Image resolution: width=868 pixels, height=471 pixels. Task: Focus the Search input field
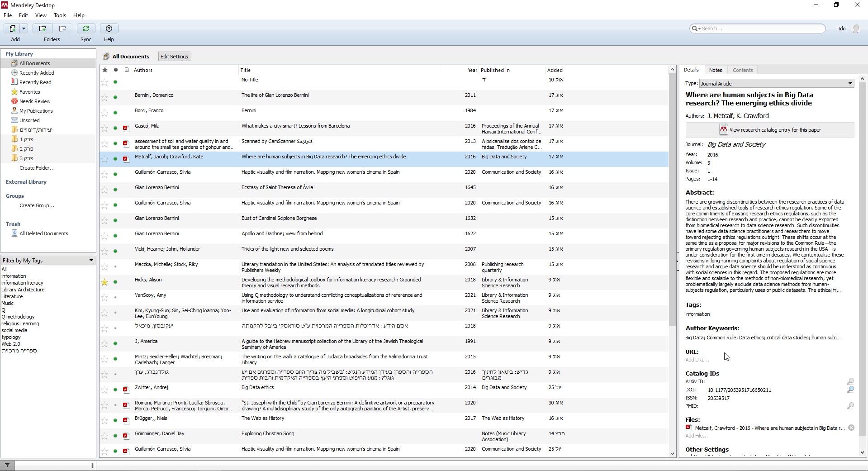pos(763,29)
